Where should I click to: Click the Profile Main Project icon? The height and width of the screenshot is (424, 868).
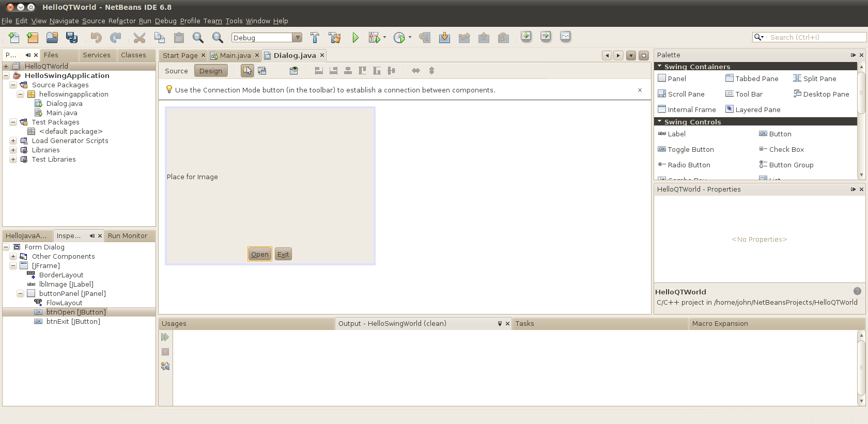click(399, 38)
